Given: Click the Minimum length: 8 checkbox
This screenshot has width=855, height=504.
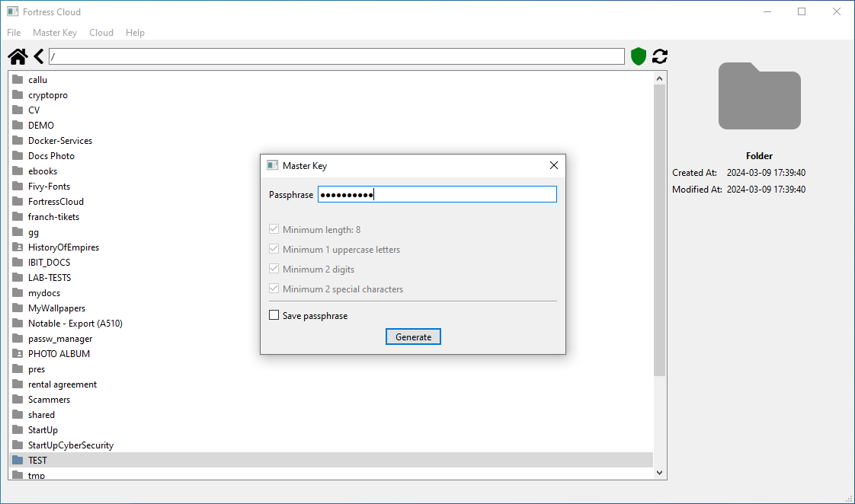Looking at the screenshot, I should coord(274,228).
